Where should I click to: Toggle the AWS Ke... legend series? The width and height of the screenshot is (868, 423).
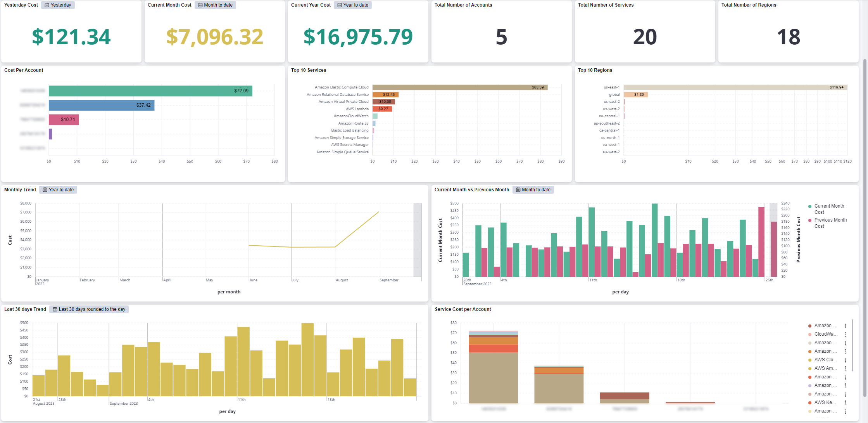pos(825,402)
